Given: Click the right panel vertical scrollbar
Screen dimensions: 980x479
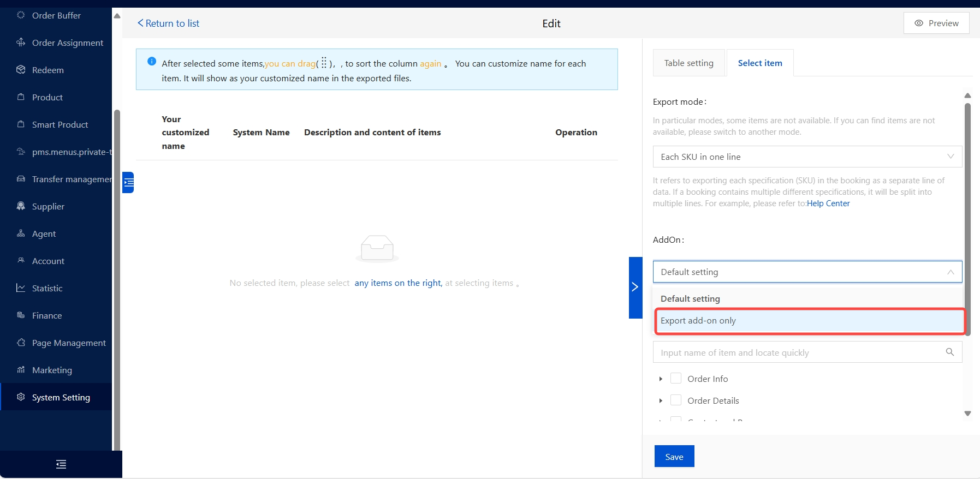Looking at the screenshot, I should [x=967, y=218].
